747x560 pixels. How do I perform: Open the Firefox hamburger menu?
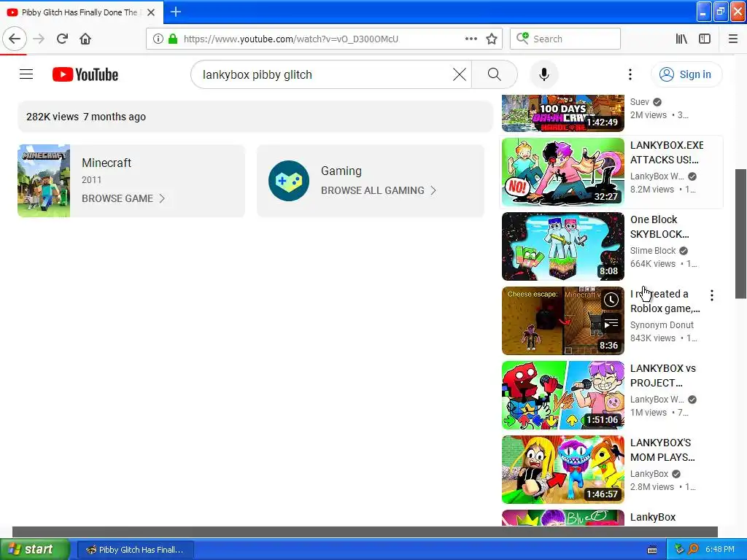(733, 39)
